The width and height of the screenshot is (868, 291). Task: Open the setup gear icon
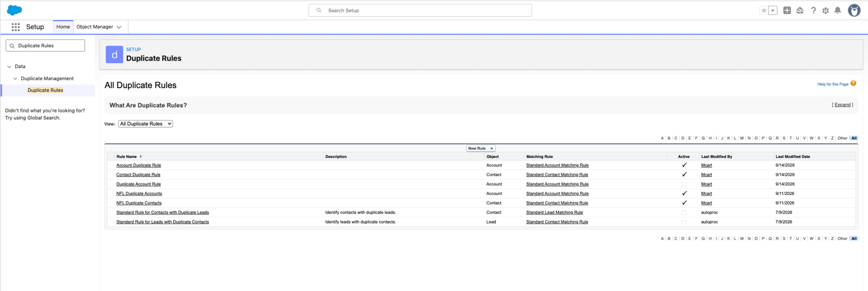(825, 10)
